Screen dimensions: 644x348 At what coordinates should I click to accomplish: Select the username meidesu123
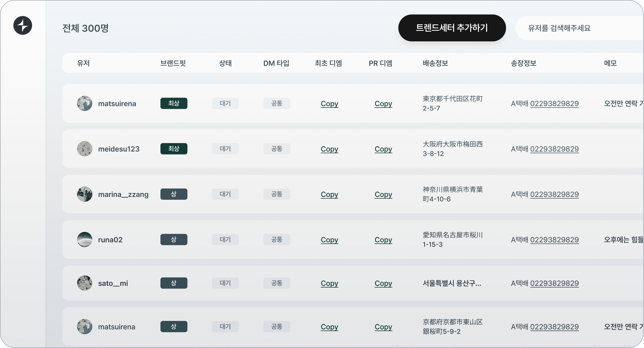pos(119,149)
